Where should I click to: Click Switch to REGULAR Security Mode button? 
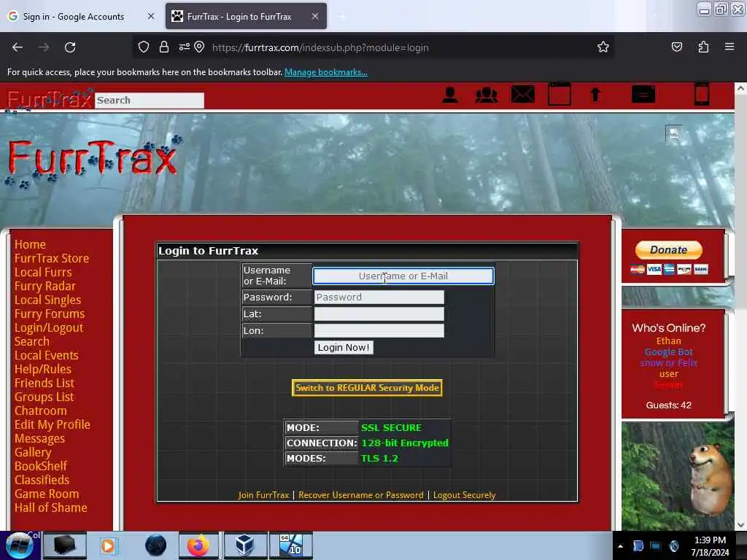tap(367, 388)
